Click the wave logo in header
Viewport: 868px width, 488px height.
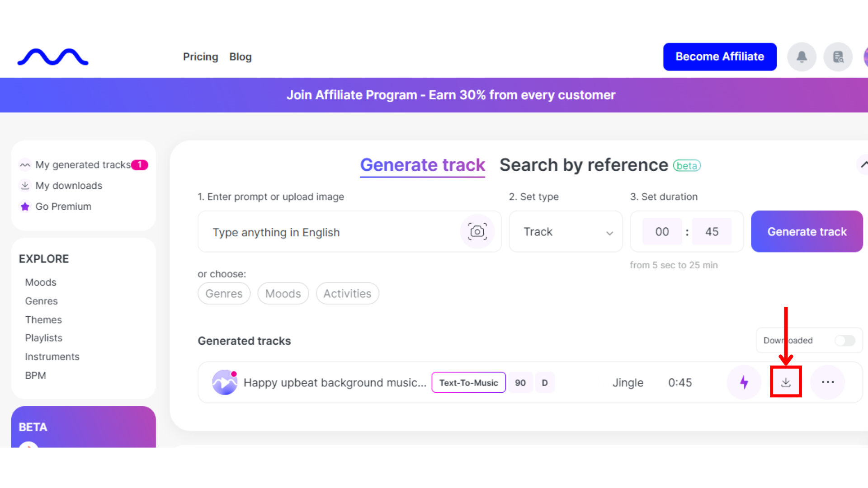coord(53,57)
